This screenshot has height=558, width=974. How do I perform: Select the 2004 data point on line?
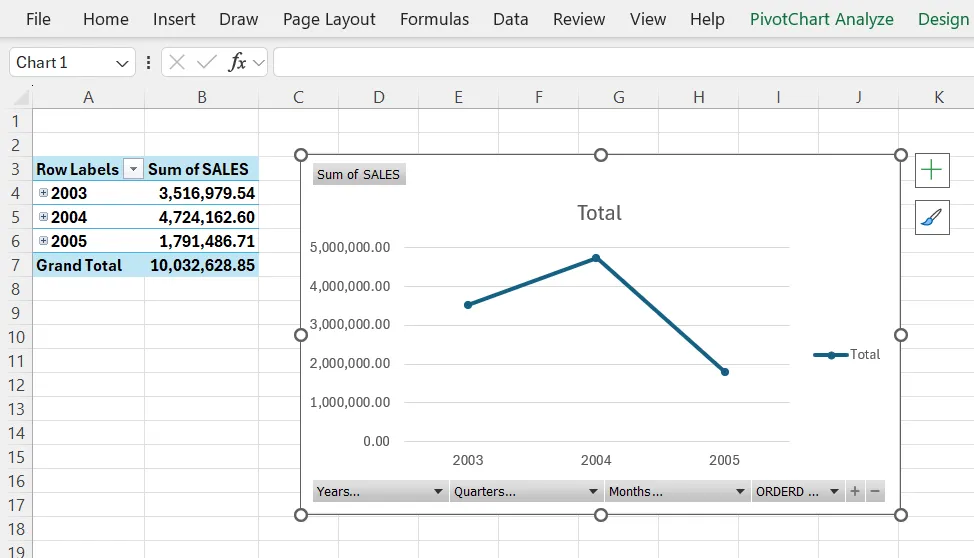(x=596, y=258)
